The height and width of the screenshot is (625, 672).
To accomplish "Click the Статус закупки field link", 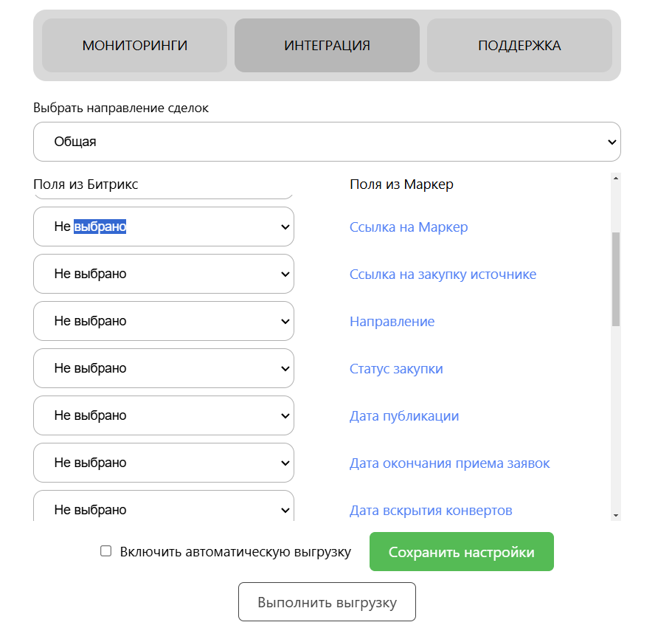I will [396, 369].
